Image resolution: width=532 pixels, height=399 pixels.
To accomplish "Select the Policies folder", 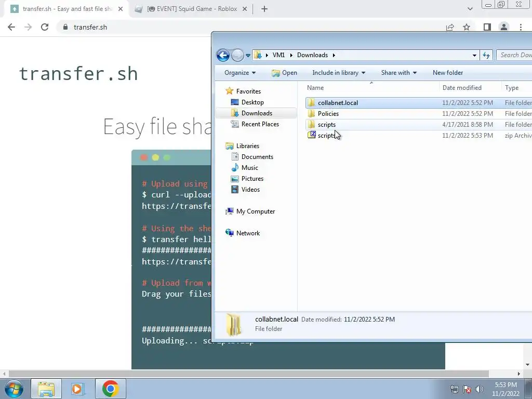I will point(419,114).
